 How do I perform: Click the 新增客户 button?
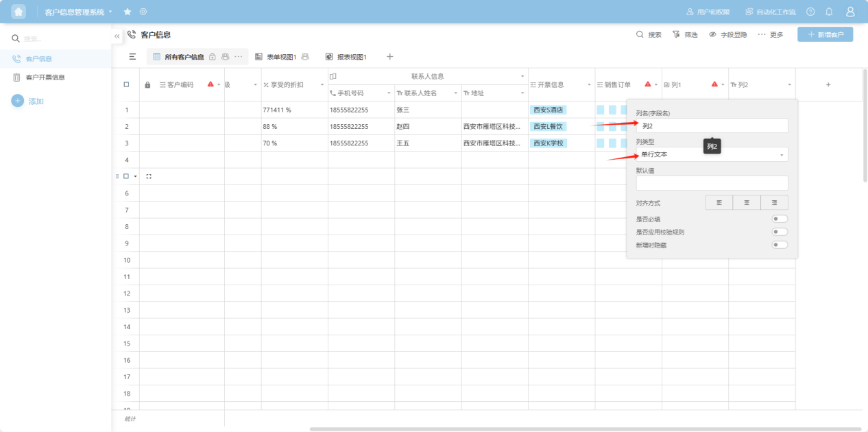(825, 34)
